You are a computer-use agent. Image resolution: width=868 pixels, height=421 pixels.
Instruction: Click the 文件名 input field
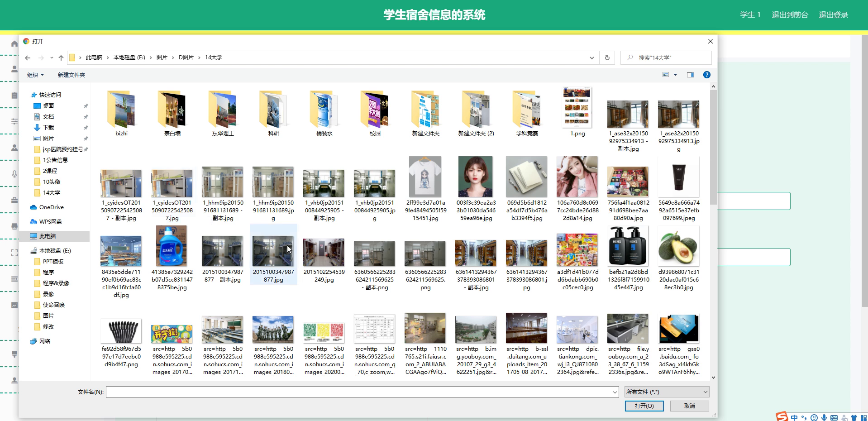click(x=358, y=392)
